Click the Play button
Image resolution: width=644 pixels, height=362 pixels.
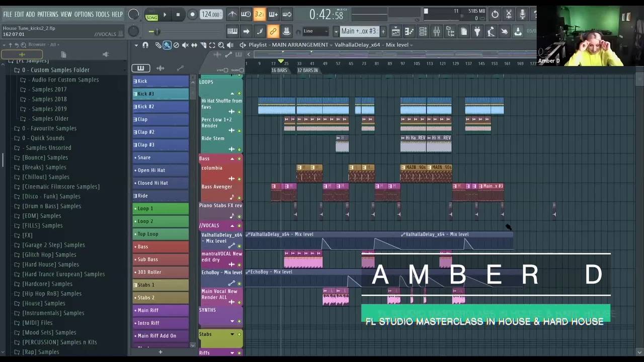(x=165, y=15)
